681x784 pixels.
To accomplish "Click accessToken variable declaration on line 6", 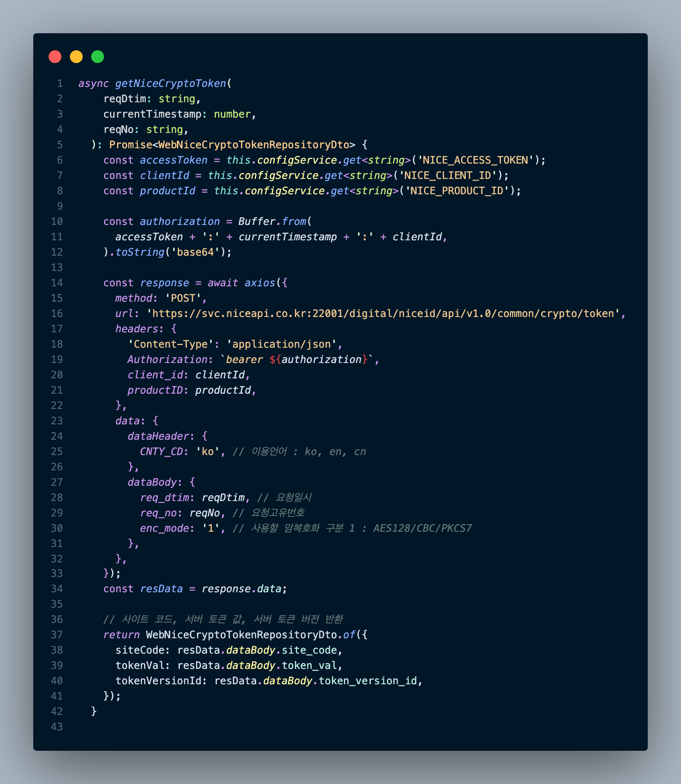I will [x=173, y=160].
